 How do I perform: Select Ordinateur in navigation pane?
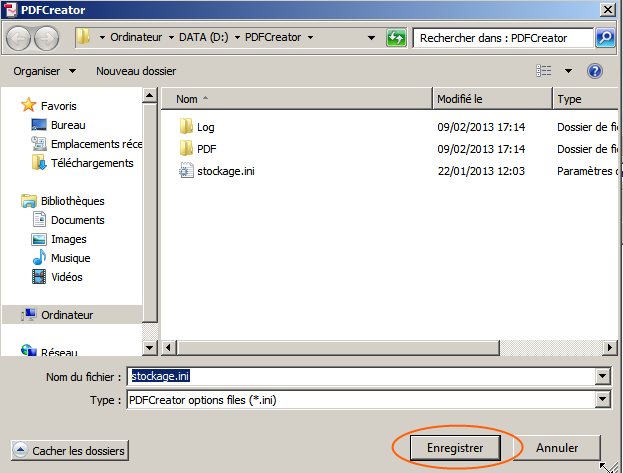pos(67,315)
